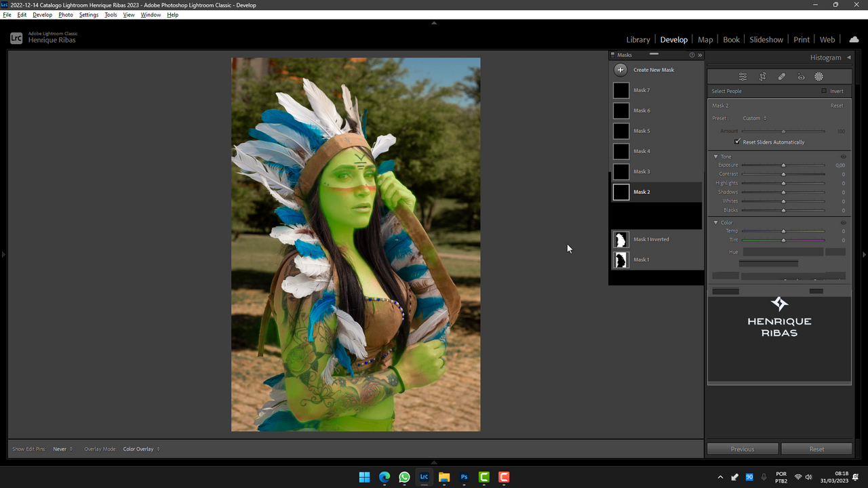
Task: Toggle Tone section visibility eye
Action: point(844,157)
